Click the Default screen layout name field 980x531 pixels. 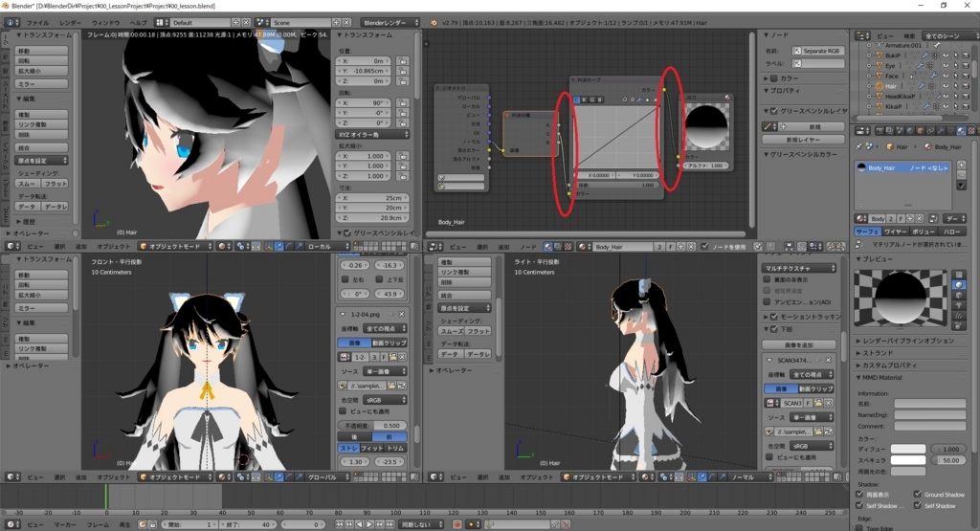click(200, 23)
